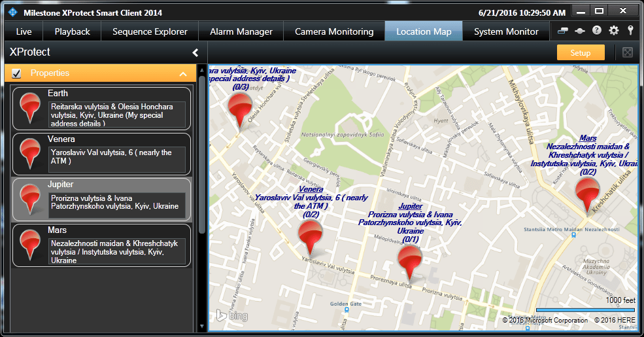Click the key log out icon
Screen dimensions: 644x337
[x=630, y=30]
